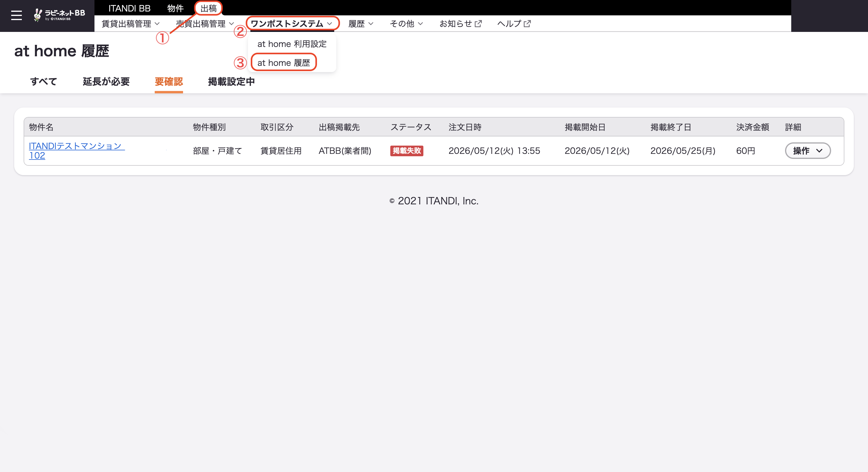
Task: Click the ステータス column header
Action: (411, 127)
